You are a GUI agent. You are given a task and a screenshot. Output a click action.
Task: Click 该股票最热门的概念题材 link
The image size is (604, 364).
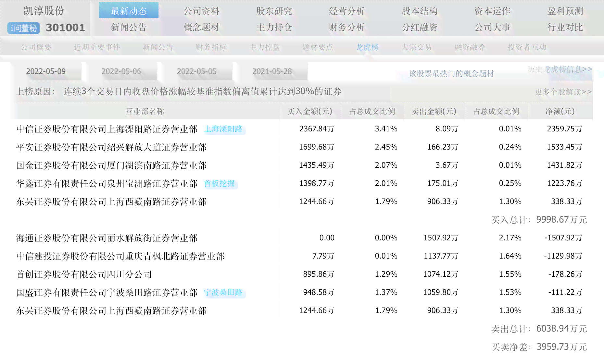pyautogui.click(x=451, y=74)
